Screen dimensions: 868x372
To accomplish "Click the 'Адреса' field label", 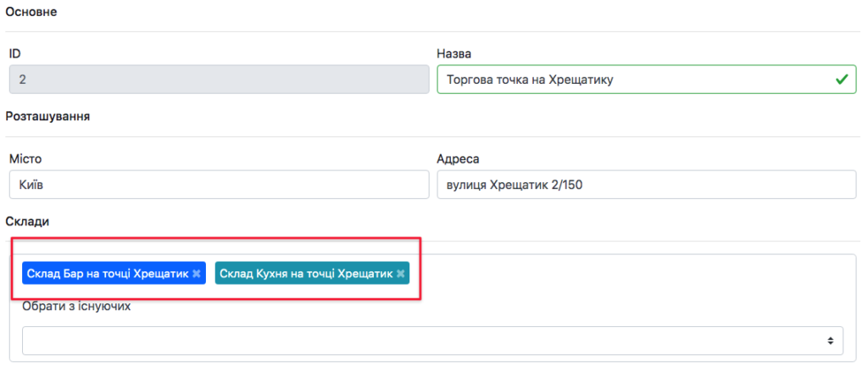I will pyautogui.click(x=459, y=158).
